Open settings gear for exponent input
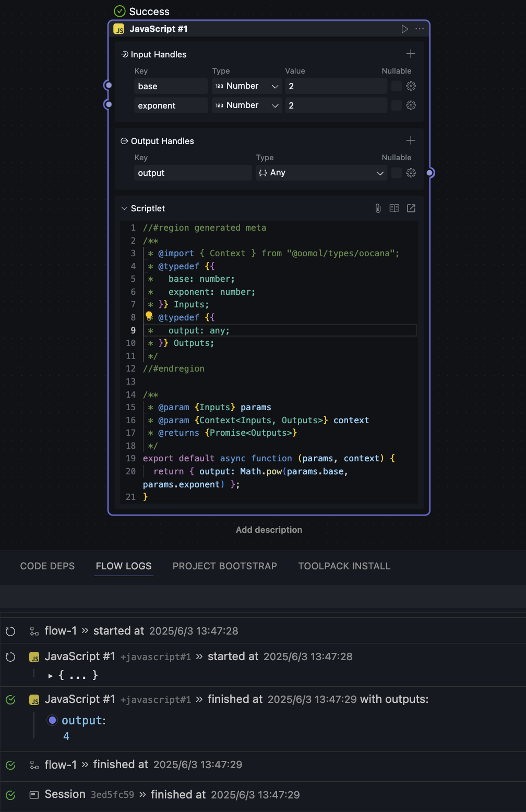 pos(411,105)
